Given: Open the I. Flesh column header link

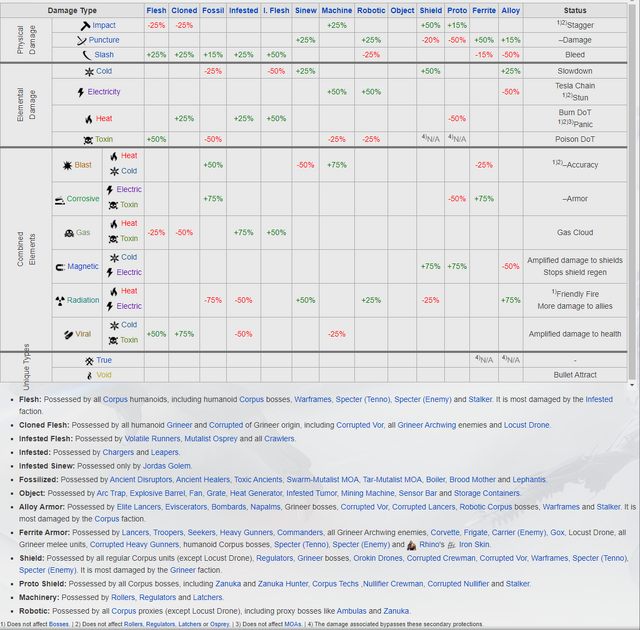Looking at the screenshot, I should 276,11.
